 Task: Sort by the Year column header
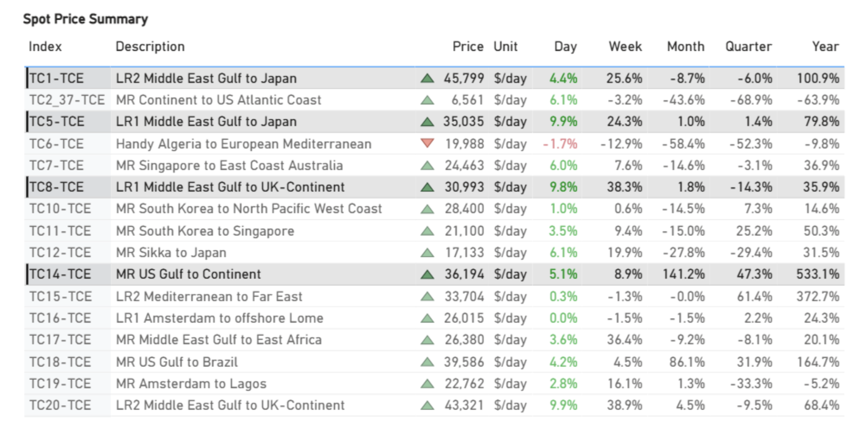[x=825, y=47]
